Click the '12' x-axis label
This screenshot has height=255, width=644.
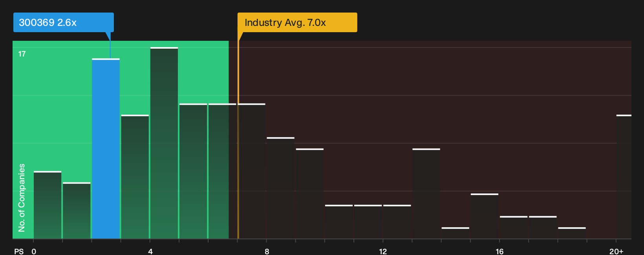tap(383, 251)
